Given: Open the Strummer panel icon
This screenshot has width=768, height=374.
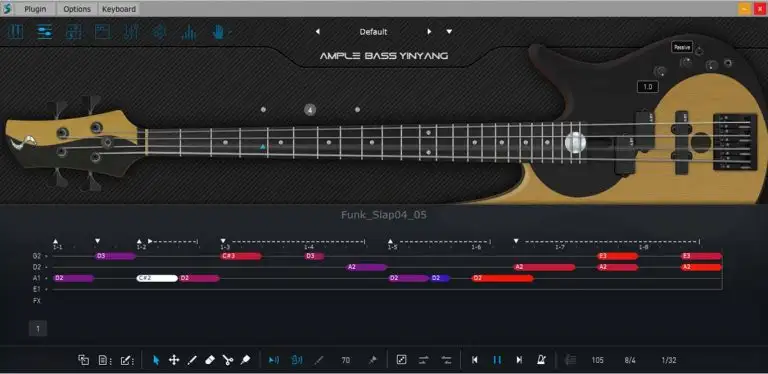Looking at the screenshot, I should pos(73,32).
